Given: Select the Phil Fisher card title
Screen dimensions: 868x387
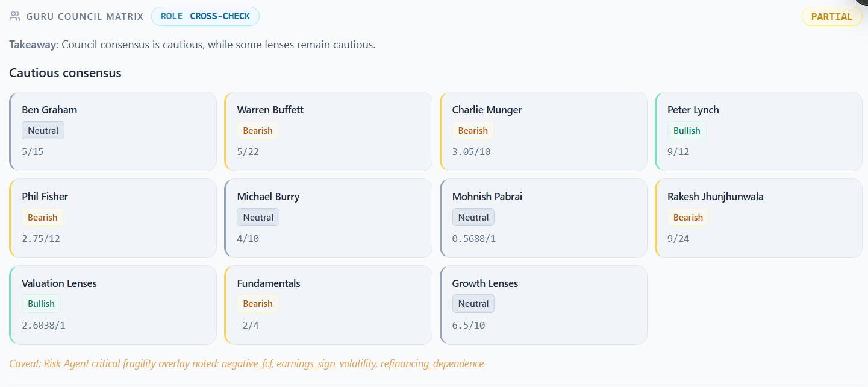Looking at the screenshot, I should (x=45, y=197).
